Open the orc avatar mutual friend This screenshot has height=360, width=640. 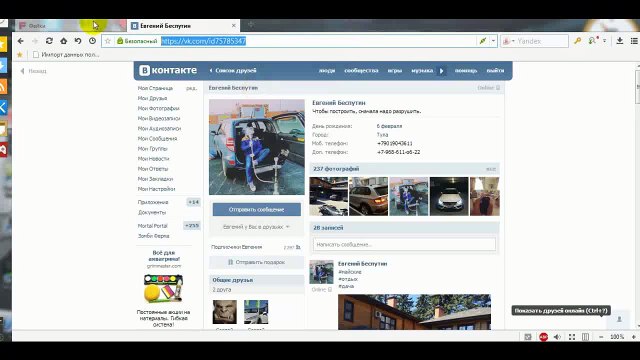(224, 312)
